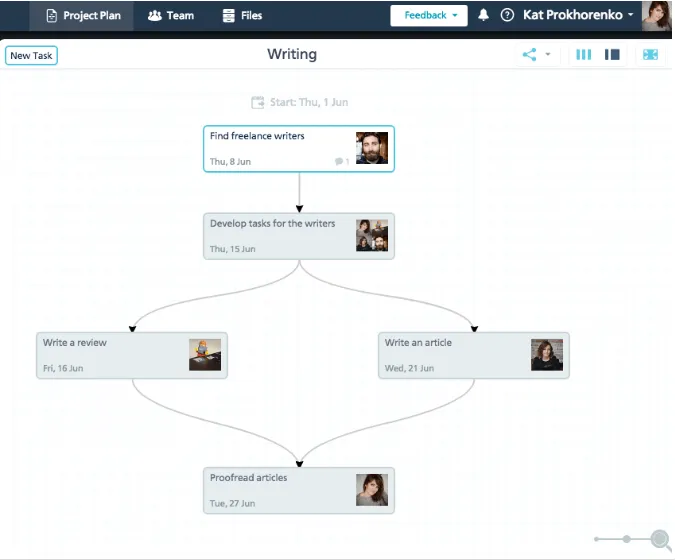Open the comment icon on Find freelance writers
Viewport: 675px width, 560px height.
tap(339, 161)
